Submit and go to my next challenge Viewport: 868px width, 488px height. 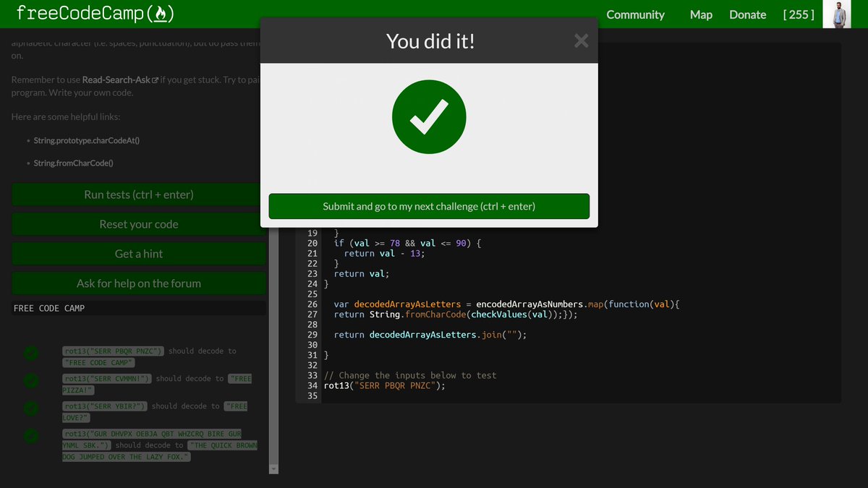pos(429,206)
